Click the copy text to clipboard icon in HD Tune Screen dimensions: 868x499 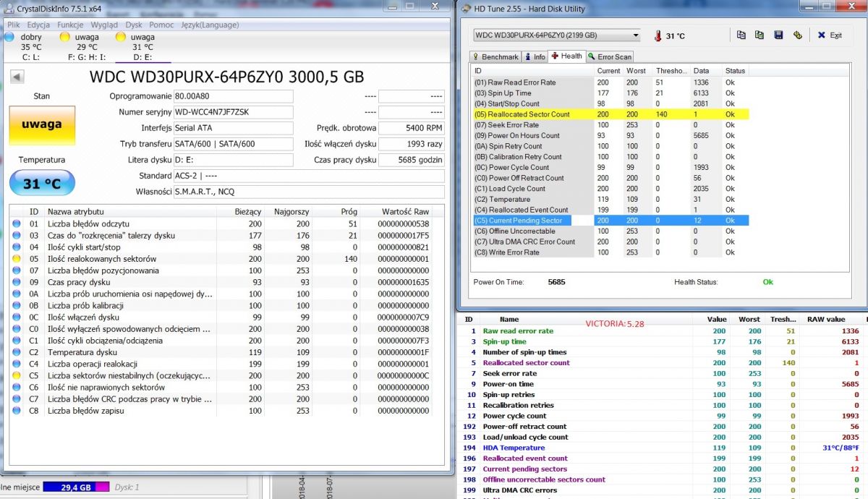click(x=741, y=35)
